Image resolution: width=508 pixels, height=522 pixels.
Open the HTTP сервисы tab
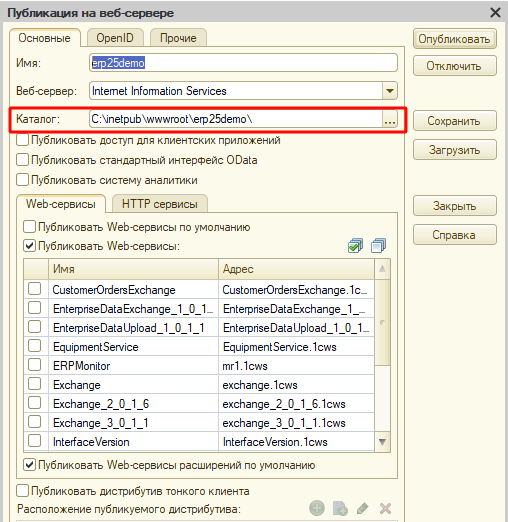pyautogui.click(x=160, y=204)
